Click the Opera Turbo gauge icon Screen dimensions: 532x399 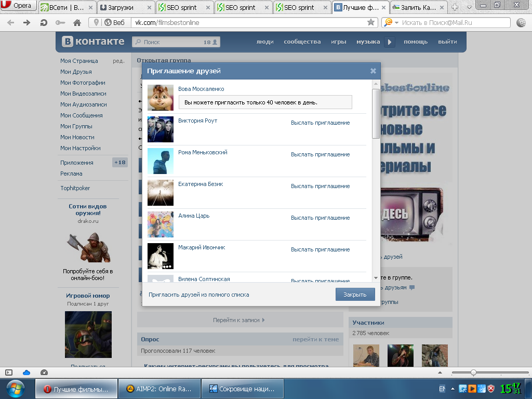click(x=44, y=373)
